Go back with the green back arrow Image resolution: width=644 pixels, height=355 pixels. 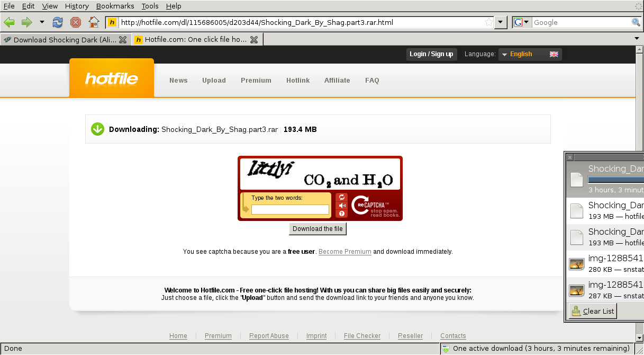point(9,22)
